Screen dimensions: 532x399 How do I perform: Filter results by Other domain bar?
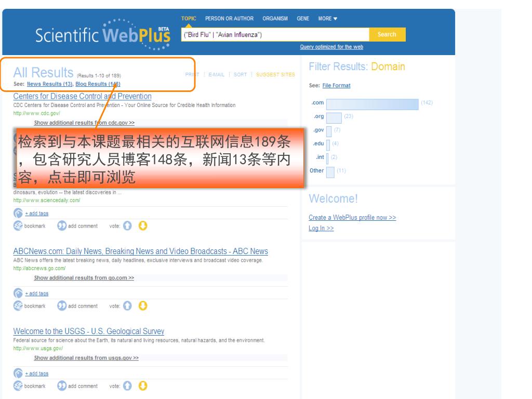click(x=330, y=172)
